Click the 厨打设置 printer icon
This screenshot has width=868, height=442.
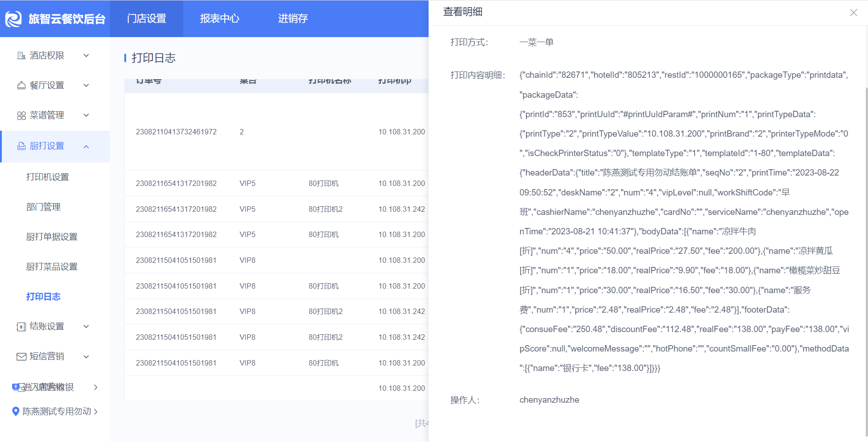point(21,146)
